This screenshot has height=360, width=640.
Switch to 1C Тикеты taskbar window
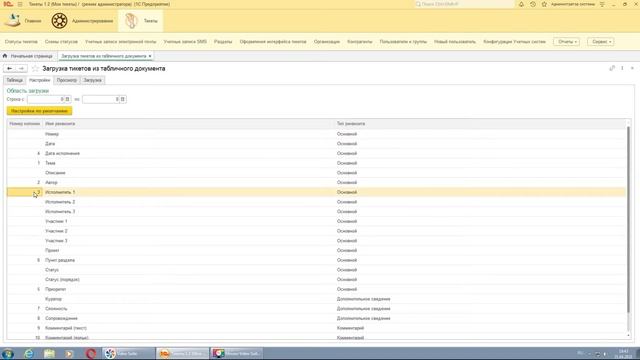point(182,353)
